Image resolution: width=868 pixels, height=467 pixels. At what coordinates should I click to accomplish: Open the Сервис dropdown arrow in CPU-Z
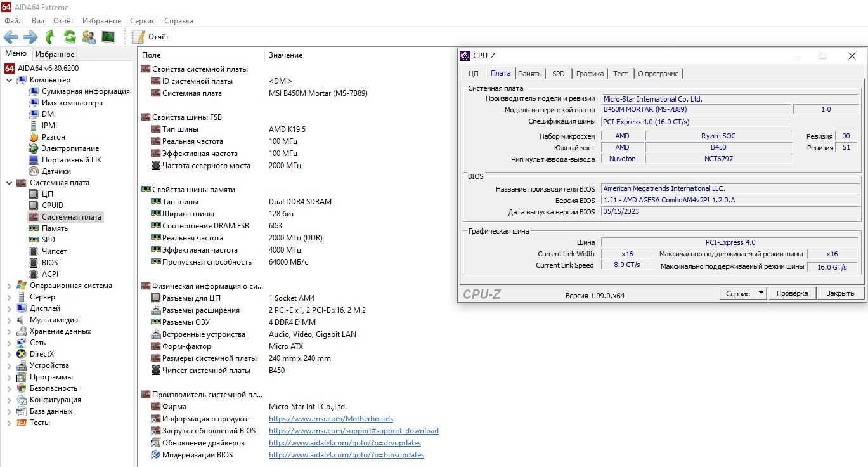coord(761,293)
